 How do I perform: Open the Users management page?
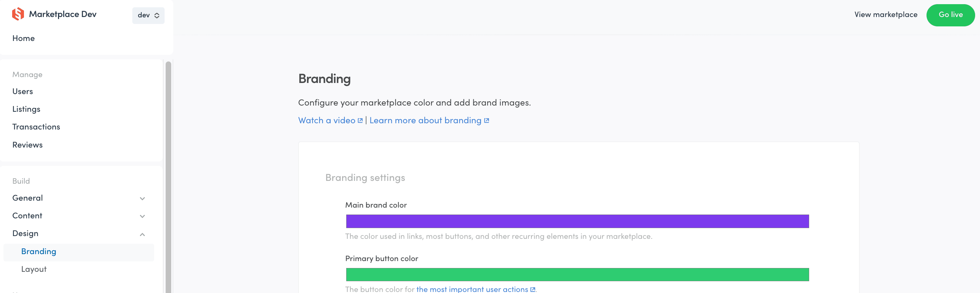point(23,91)
